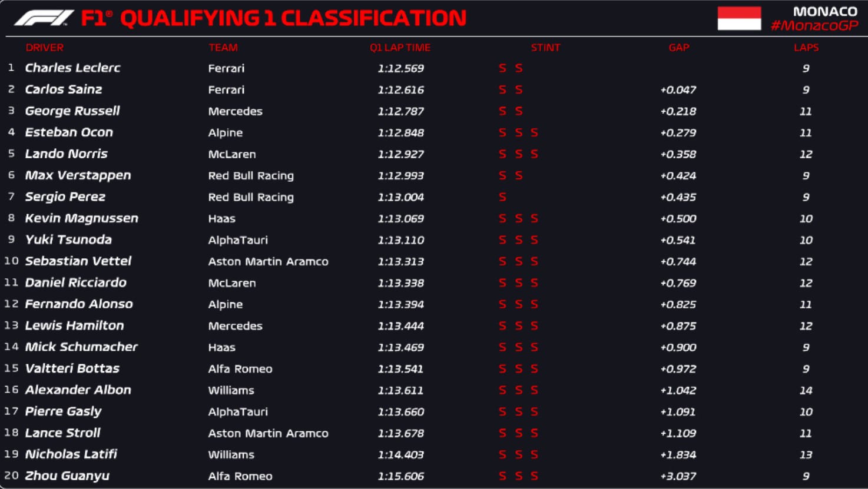Click the GAP column header

(679, 48)
